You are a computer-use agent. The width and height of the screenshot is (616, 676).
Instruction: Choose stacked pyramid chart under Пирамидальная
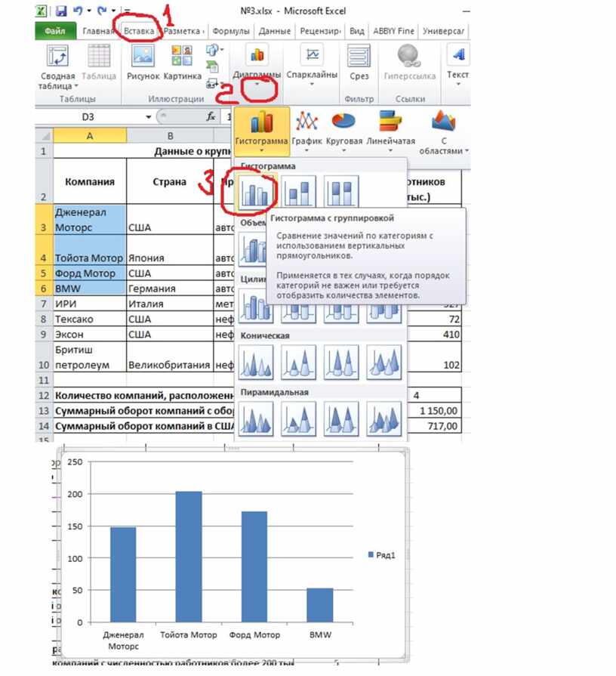[x=298, y=418]
